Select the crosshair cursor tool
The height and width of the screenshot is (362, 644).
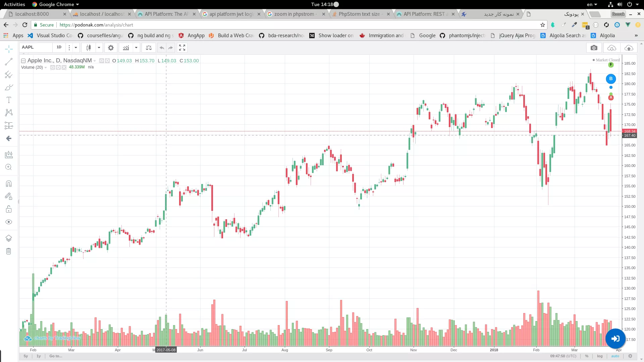(x=9, y=49)
